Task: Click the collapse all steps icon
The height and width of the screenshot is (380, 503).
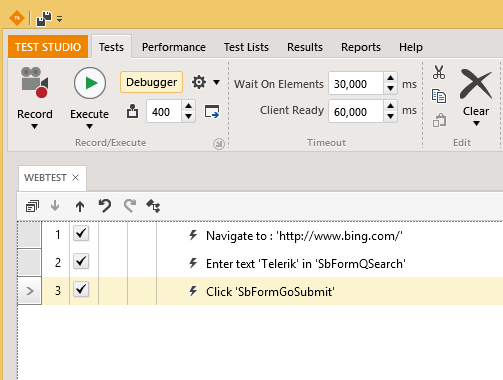Action: click(32, 206)
